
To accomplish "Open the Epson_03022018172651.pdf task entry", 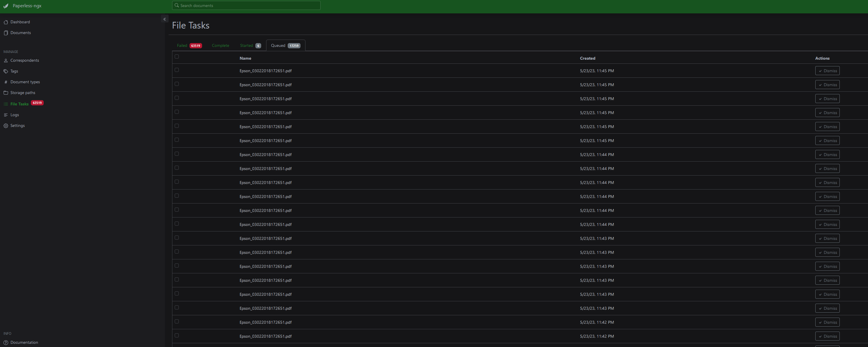I will click(x=265, y=71).
